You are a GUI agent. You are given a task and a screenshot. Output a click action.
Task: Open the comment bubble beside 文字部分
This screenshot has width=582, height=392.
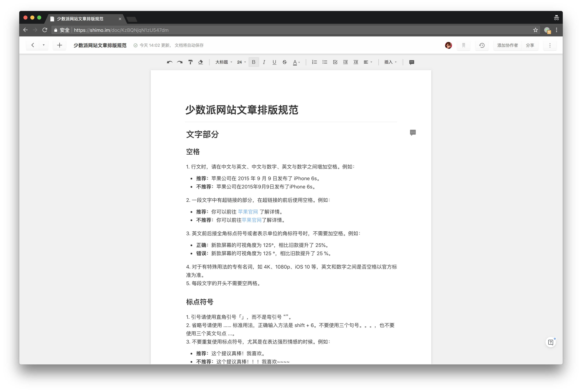pyautogui.click(x=413, y=133)
